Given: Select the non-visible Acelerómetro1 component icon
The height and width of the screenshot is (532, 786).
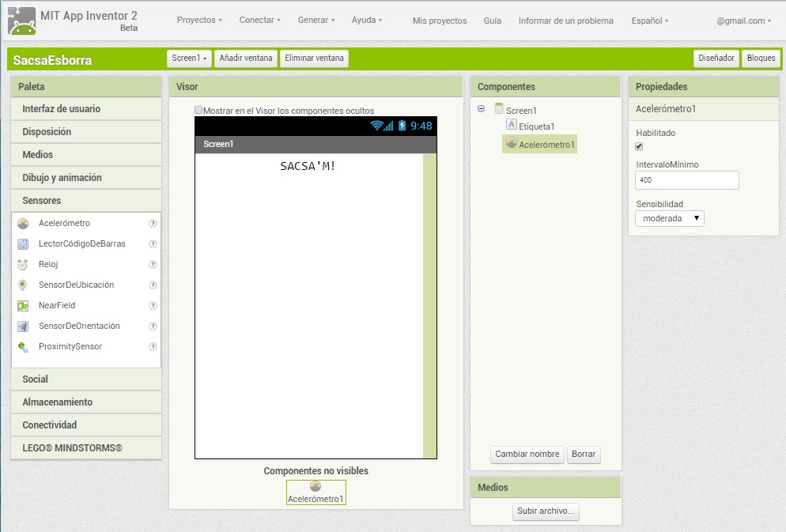Looking at the screenshot, I should [x=316, y=486].
